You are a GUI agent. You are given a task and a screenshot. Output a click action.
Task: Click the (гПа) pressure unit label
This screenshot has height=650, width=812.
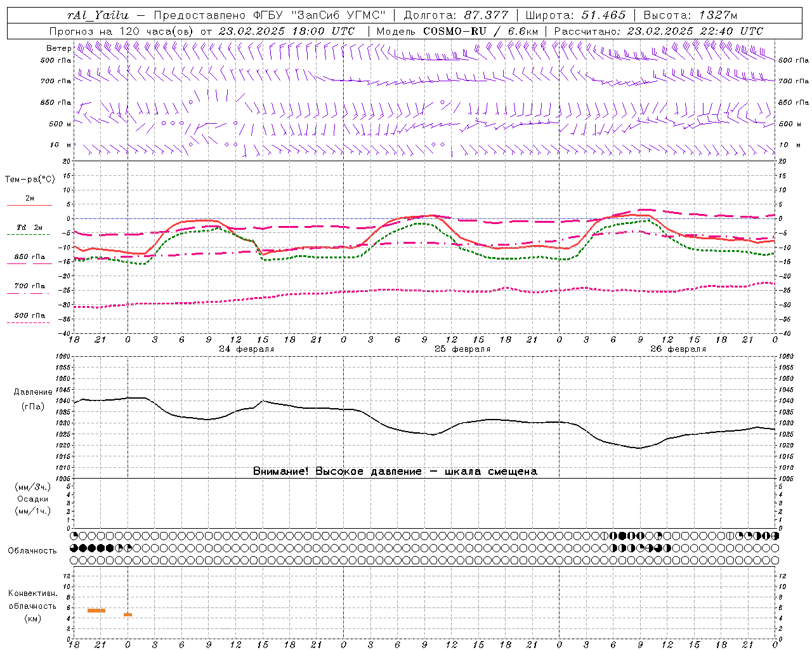[x=33, y=406]
